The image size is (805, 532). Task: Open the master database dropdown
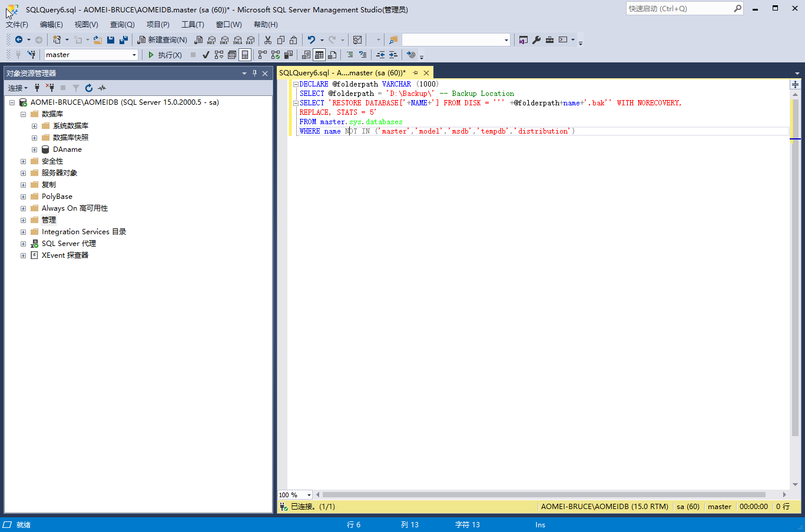point(134,55)
